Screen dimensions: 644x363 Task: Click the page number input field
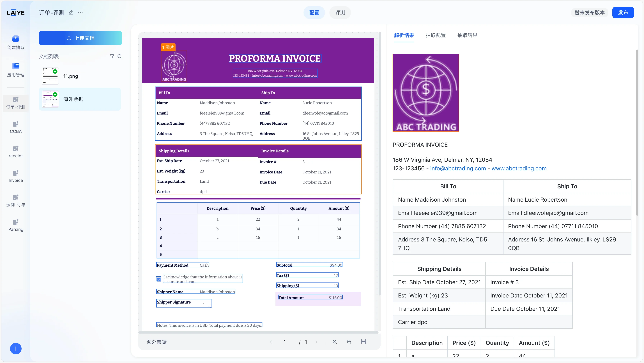point(284,342)
